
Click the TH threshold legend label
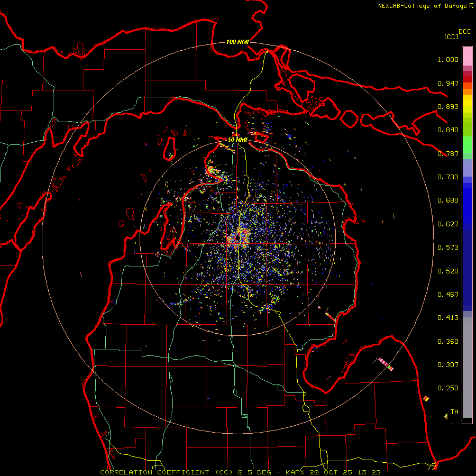tap(454, 412)
